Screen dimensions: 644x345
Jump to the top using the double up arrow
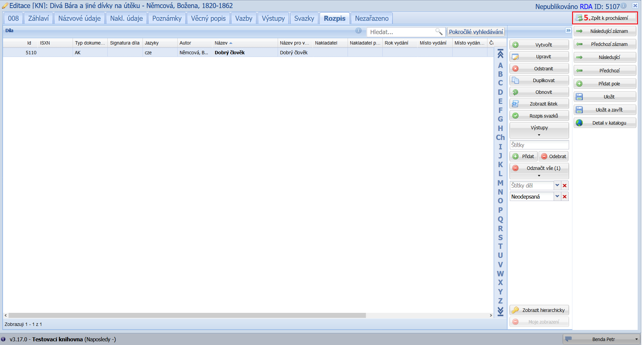500,54
